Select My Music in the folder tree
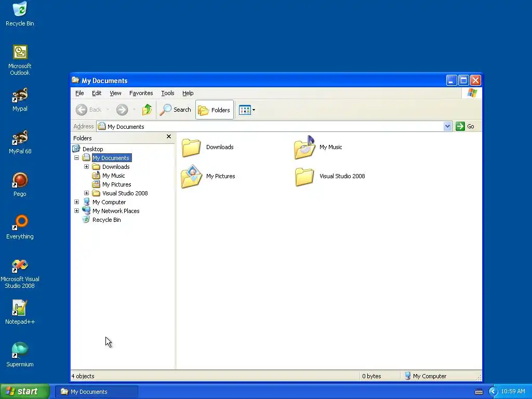 click(113, 176)
